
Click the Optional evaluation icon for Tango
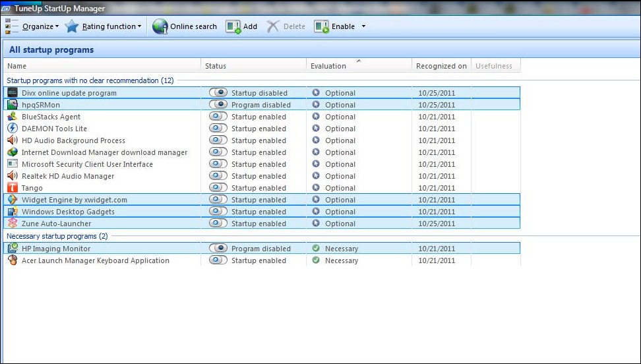316,187
